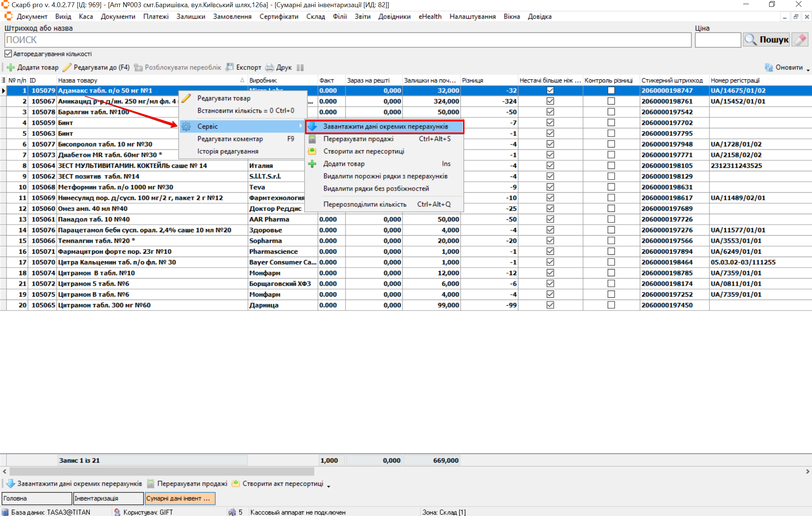Select Створити акт пересортиці in submenu
Image resolution: width=812 pixels, height=516 pixels.
[363, 151]
